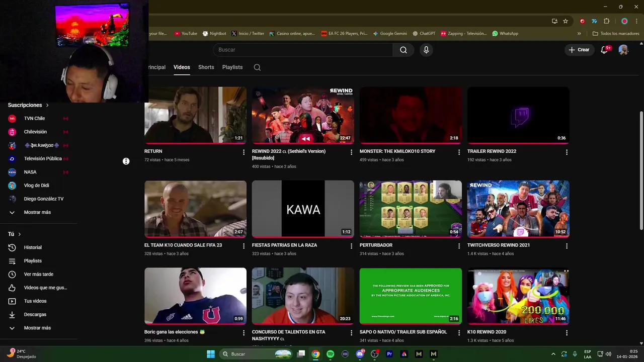Open Ver más tarde list
The image size is (644, 362).
pos(38,275)
